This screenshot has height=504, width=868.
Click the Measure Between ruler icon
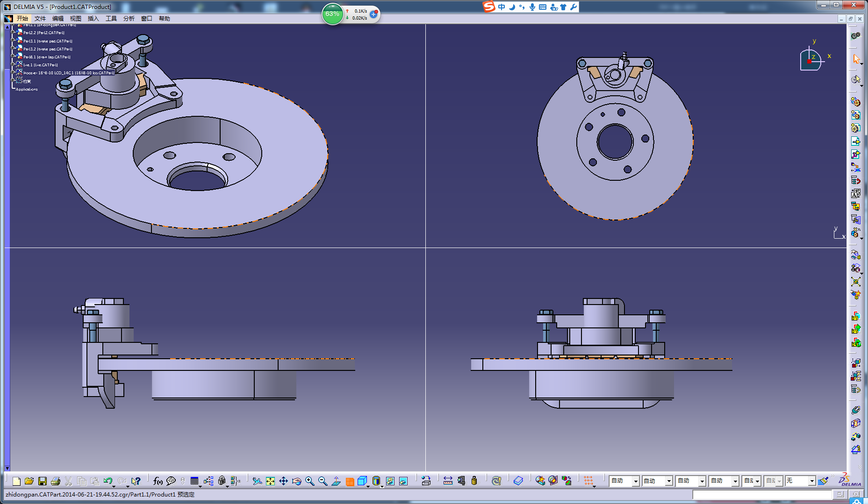tap(448, 481)
